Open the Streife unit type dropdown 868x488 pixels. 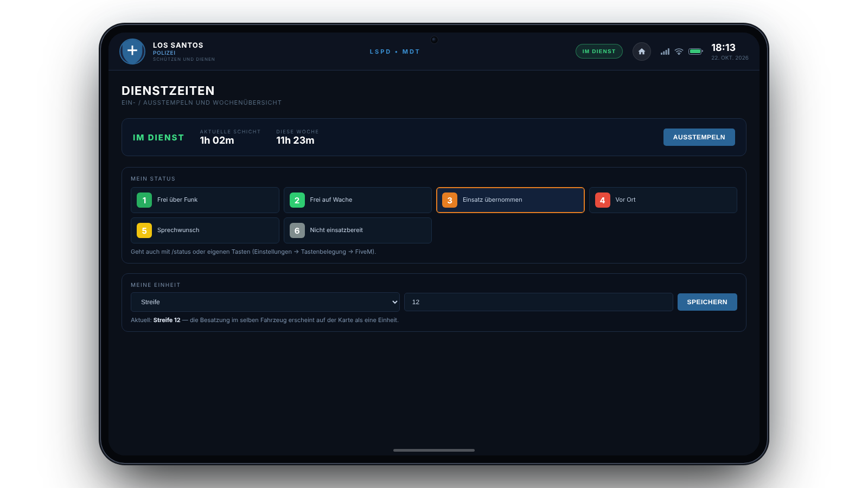pyautogui.click(x=265, y=302)
